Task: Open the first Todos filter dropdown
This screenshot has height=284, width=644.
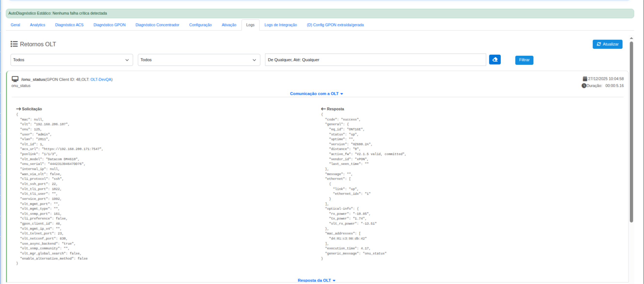Action: 72,60
